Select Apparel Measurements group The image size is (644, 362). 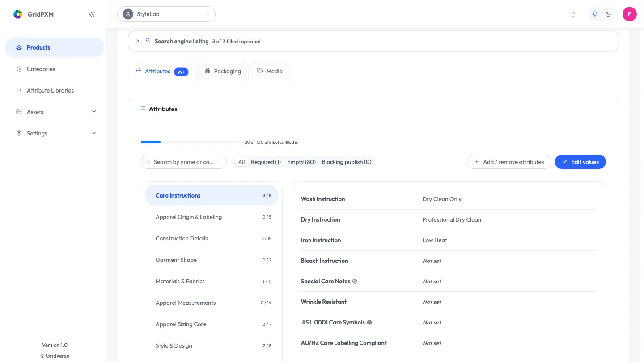tap(212, 303)
